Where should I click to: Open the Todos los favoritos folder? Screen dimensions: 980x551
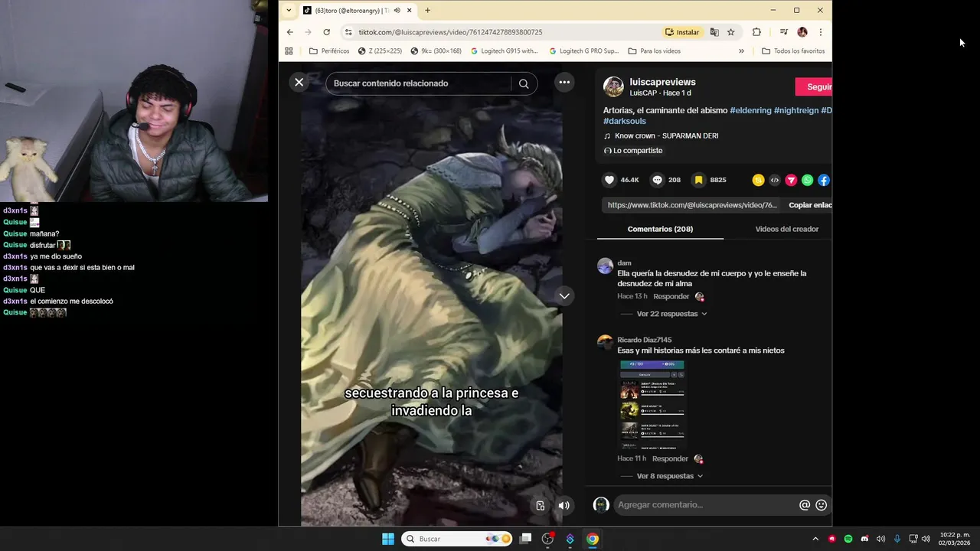click(x=793, y=51)
